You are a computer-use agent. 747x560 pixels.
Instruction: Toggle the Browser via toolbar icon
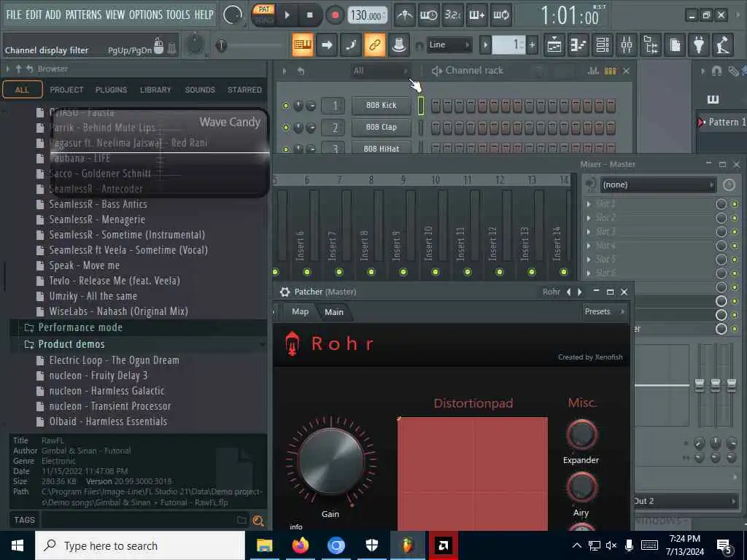[651, 45]
